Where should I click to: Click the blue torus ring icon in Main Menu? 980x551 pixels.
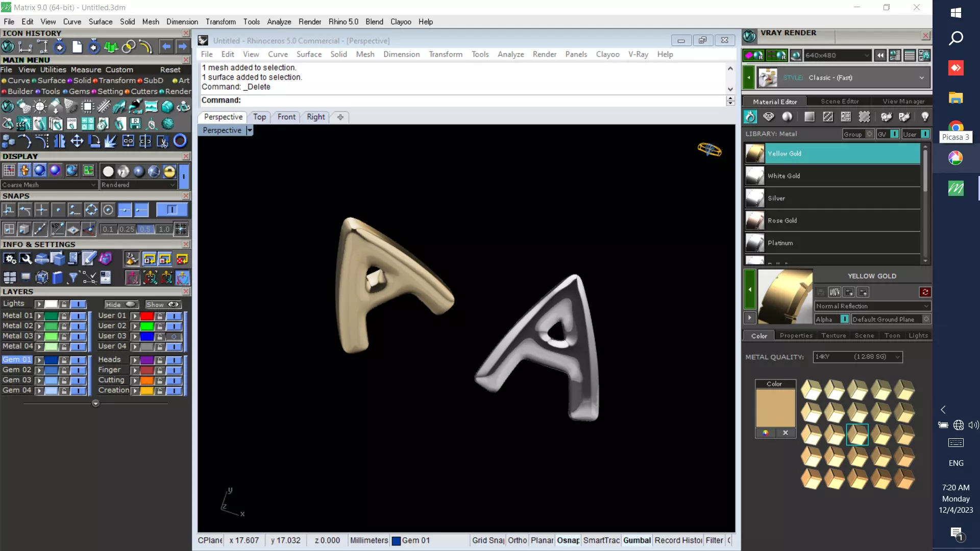[x=180, y=141]
